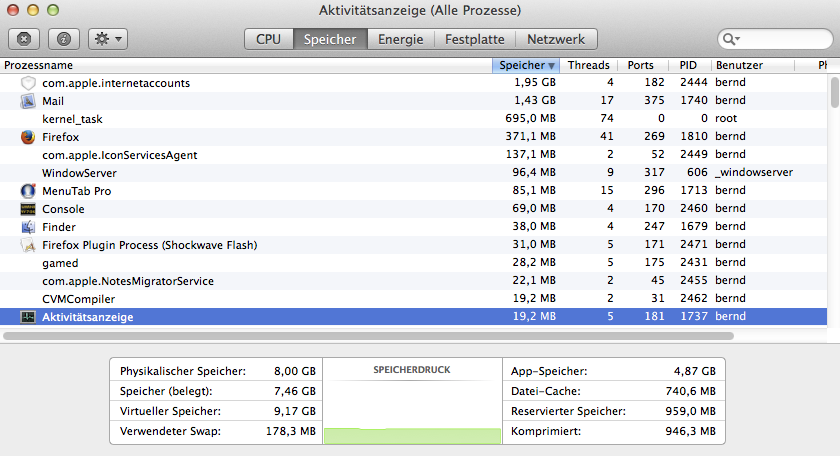Select com.apple.NotesMigratorService process
The width and height of the screenshot is (840, 456).
click(413, 281)
